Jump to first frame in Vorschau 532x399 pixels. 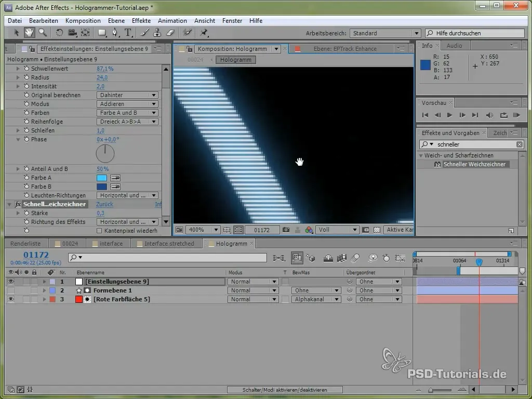click(x=425, y=115)
